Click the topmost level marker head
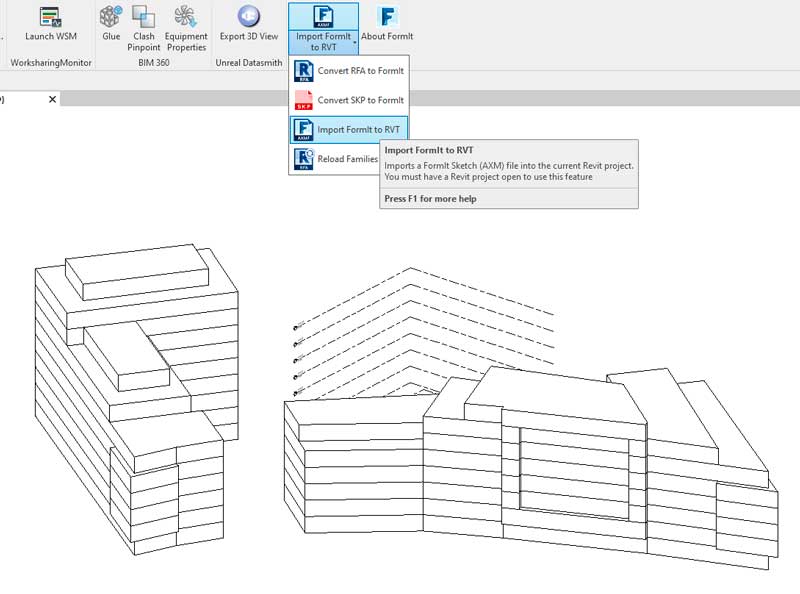The height and width of the screenshot is (594, 800). 297,327
